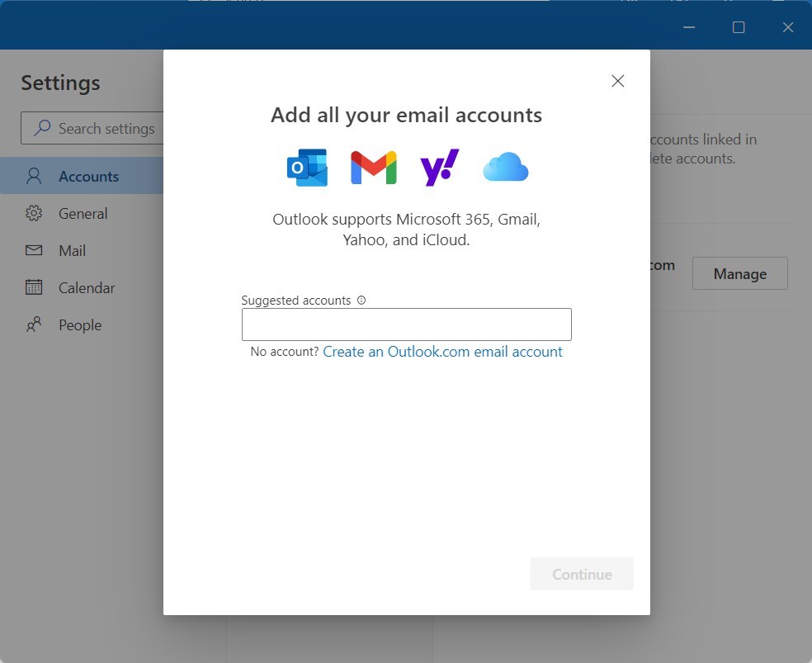Click the Gmail logo icon

click(x=373, y=168)
